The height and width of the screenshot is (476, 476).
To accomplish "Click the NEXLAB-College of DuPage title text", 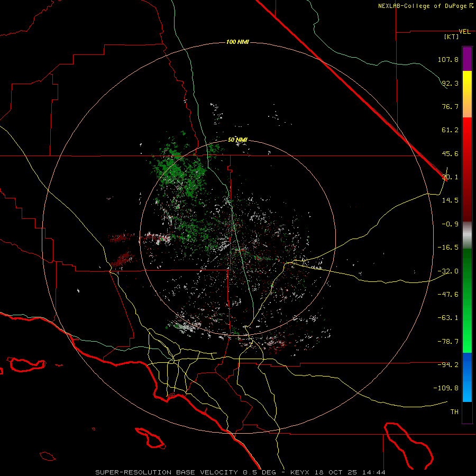I will point(422,6).
